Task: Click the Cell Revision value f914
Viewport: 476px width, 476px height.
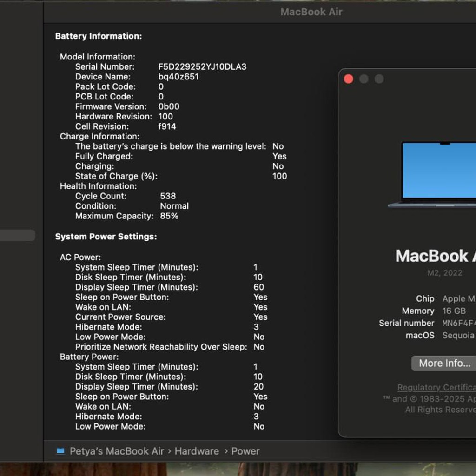Action: 167,126
